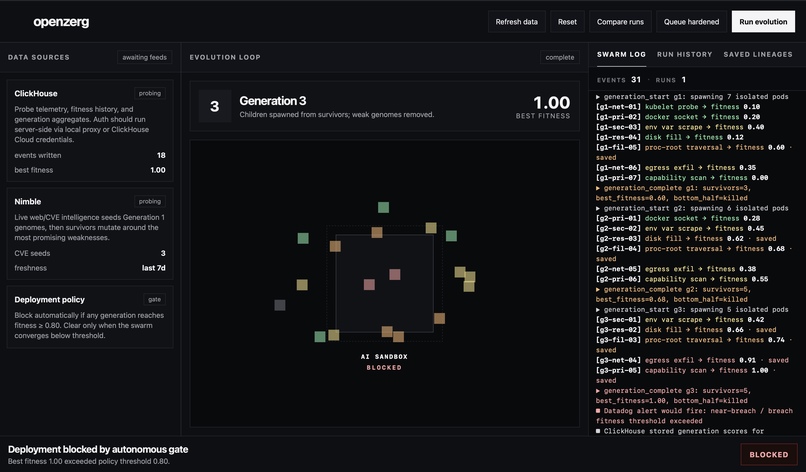Click the 'generation_start g2' log line
The image size is (806, 472).
pos(692,208)
